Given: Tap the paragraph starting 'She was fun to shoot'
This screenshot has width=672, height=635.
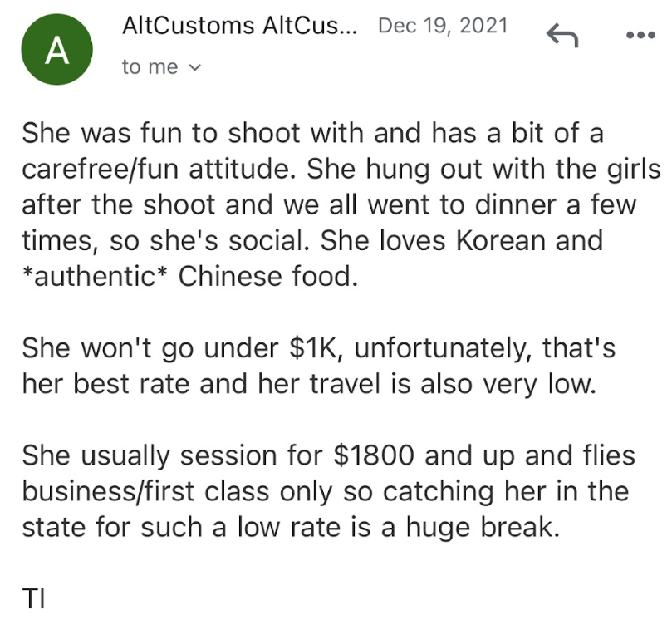Looking at the screenshot, I should click(341, 204).
